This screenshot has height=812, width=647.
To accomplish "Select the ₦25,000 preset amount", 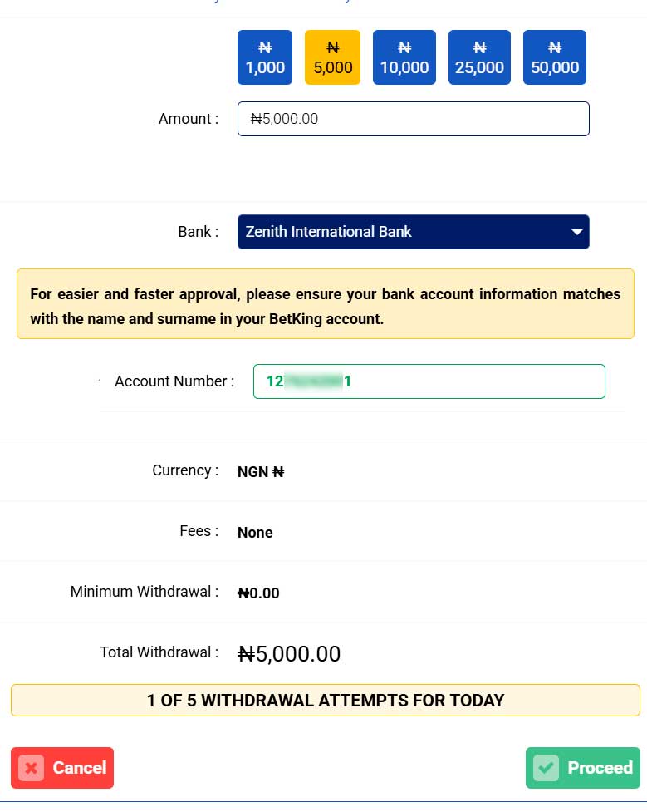I will tap(479, 57).
